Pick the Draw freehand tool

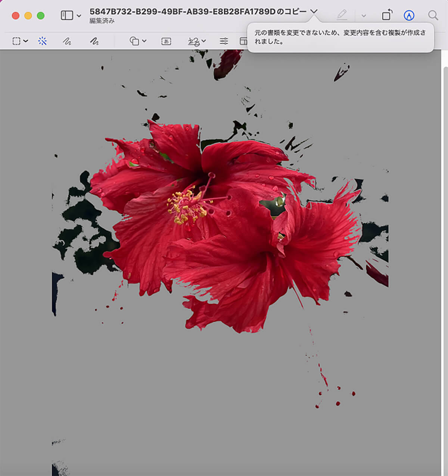pos(94,41)
